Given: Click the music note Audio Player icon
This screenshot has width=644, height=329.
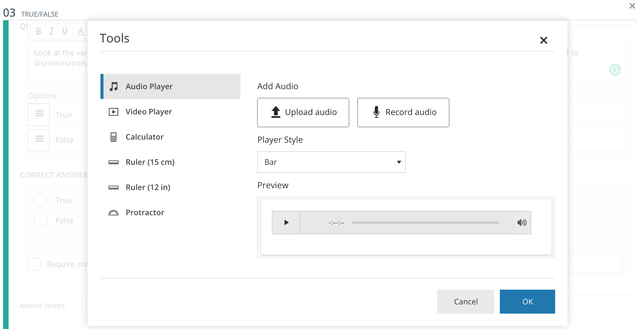Looking at the screenshot, I should [x=114, y=86].
